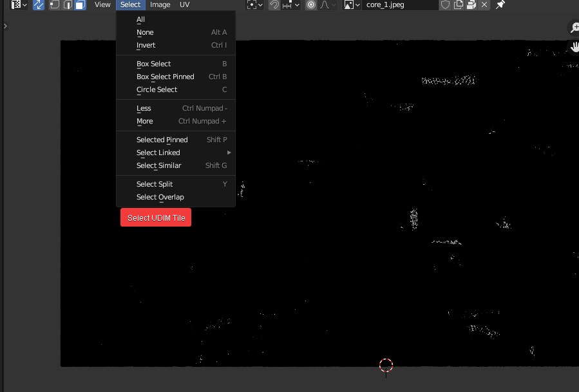Open the Image menu
The image size is (579, 392).
[160, 5]
